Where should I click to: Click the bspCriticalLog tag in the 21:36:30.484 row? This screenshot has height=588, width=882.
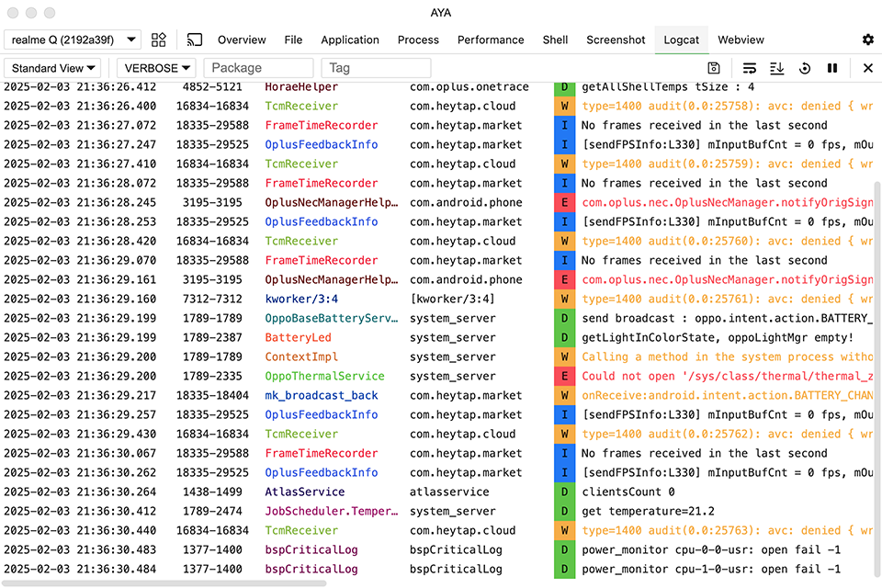coord(311,569)
